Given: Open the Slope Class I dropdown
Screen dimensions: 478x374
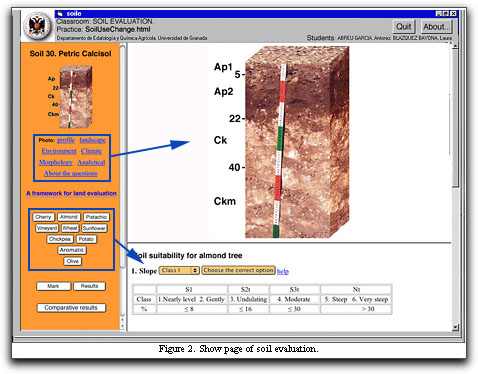Looking at the screenshot, I should click(x=179, y=270).
